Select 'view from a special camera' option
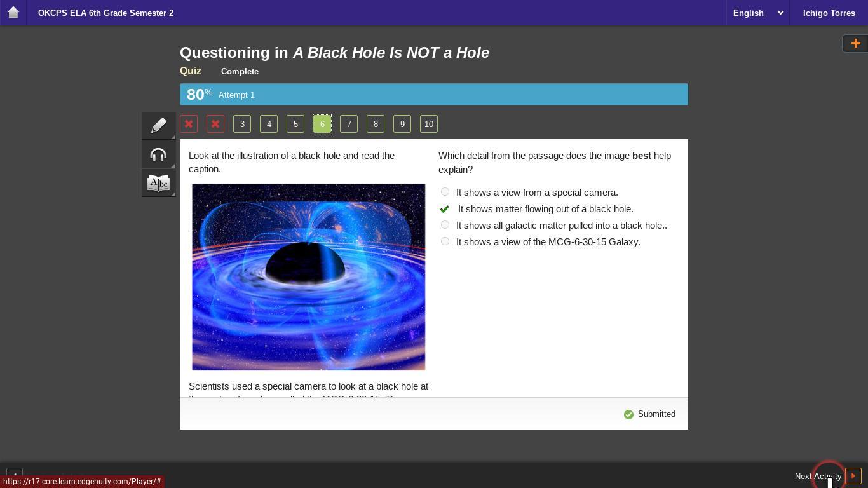 click(x=445, y=192)
